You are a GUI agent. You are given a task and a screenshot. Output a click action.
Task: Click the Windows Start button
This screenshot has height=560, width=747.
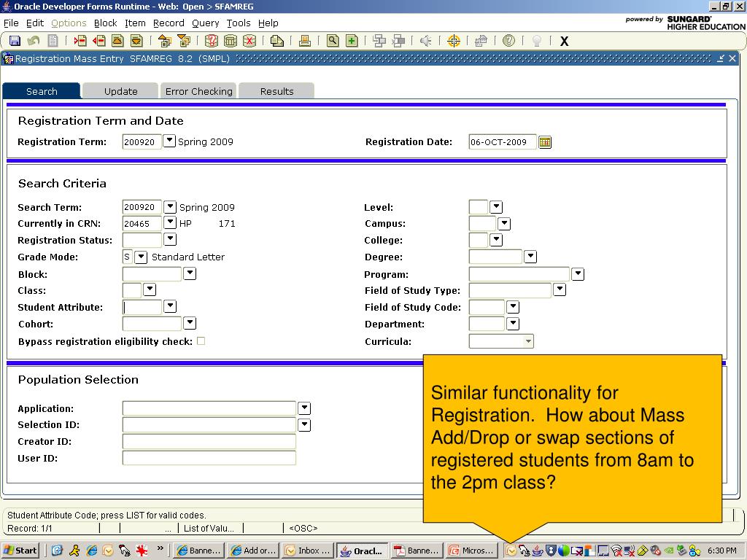tap(21, 551)
